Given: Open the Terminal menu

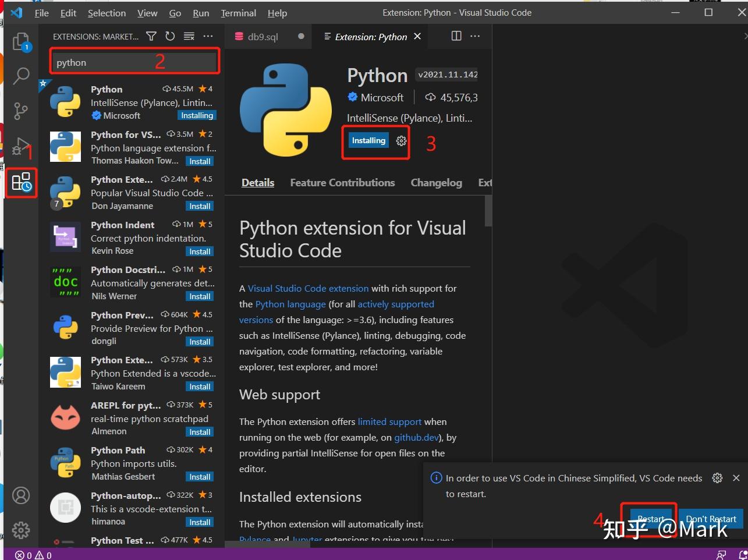Looking at the screenshot, I should click(x=238, y=13).
